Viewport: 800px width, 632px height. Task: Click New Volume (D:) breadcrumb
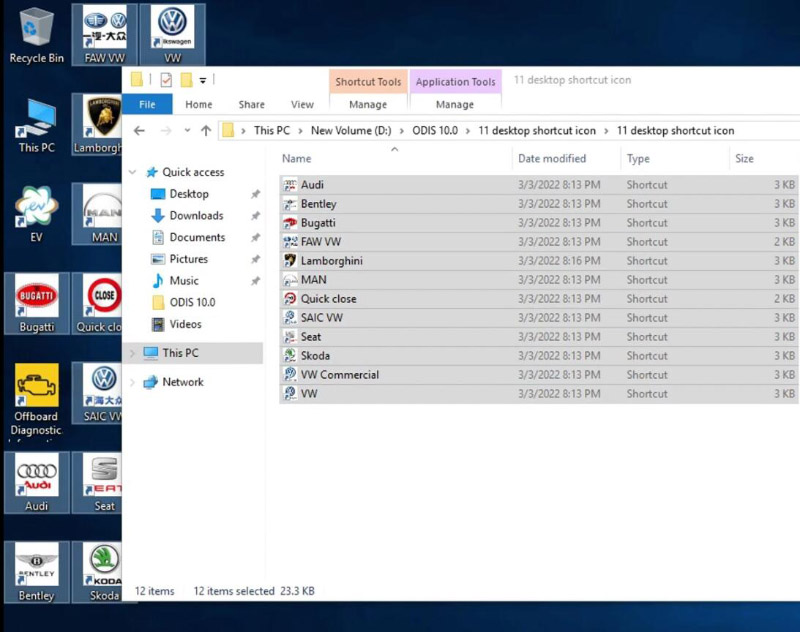[x=351, y=131]
